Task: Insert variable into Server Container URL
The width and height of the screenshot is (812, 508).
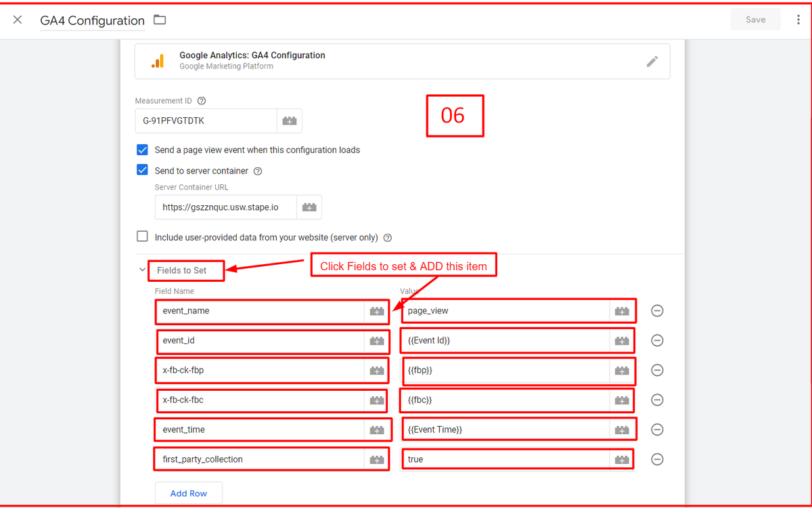Action: pos(309,207)
